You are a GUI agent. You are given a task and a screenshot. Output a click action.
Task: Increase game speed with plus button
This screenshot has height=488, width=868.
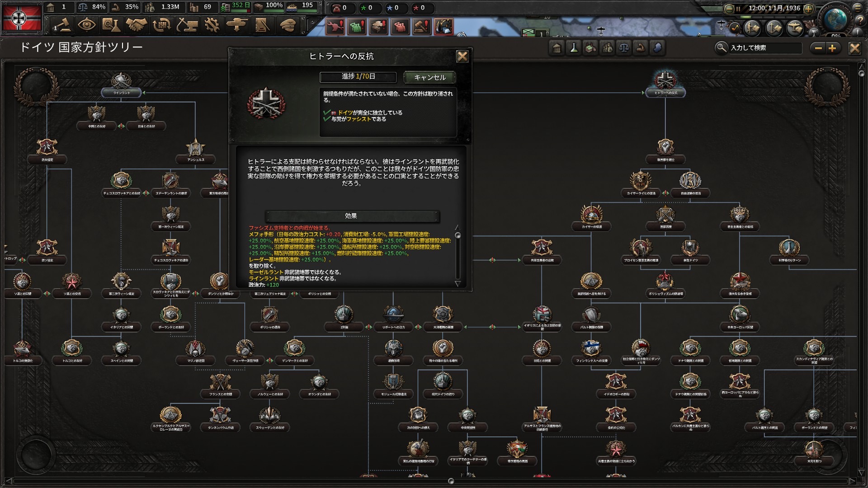(x=809, y=9)
